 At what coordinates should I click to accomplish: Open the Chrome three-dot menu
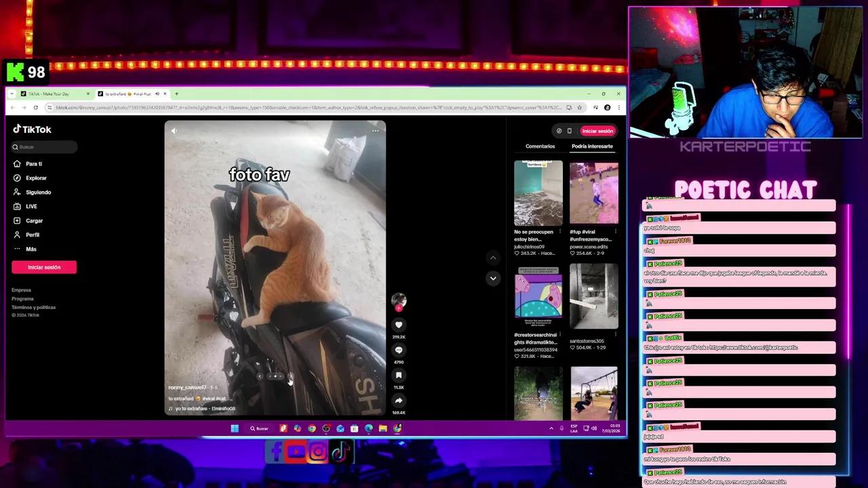click(618, 108)
